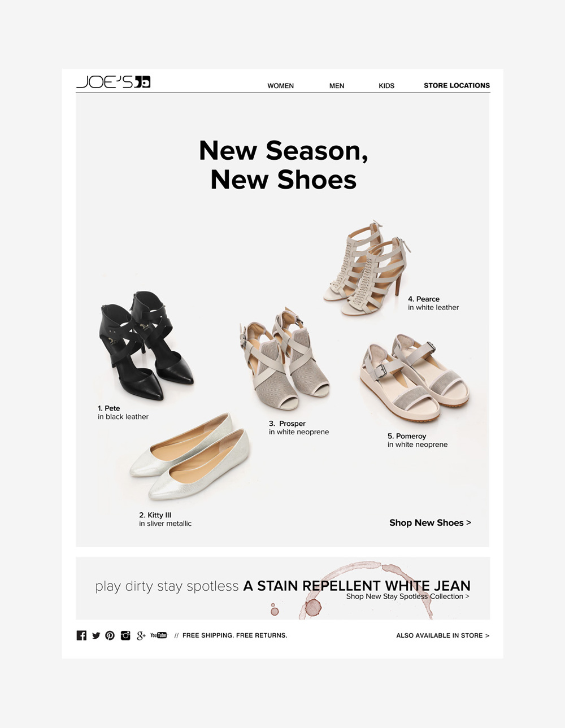Open the KIDS menu item
The image size is (565, 728).
point(386,86)
